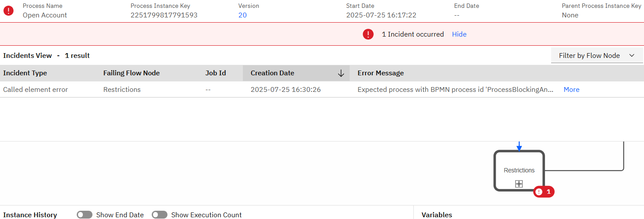Click plus marker on Restrictions node
The height and width of the screenshot is (219, 644).
[519, 184]
